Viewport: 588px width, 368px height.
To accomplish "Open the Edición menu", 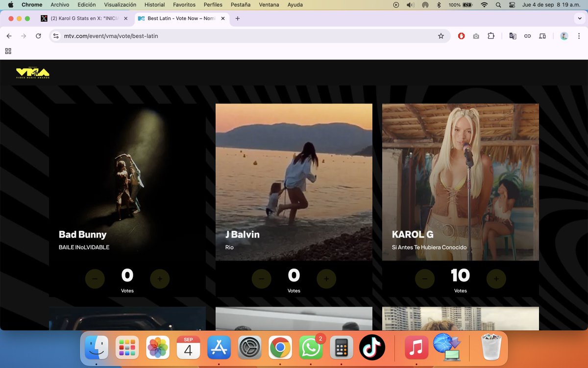I will click(87, 4).
